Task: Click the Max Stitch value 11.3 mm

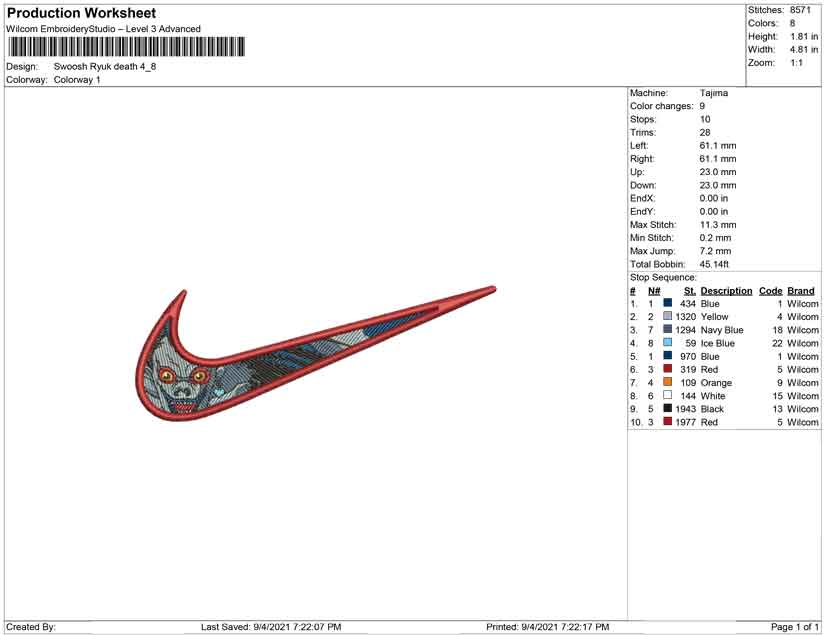Action: (x=718, y=225)
